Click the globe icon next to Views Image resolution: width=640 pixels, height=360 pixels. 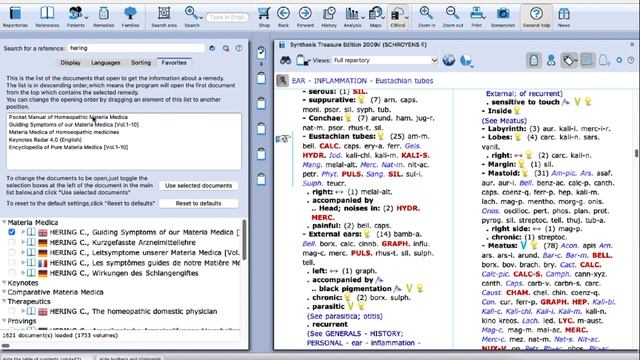click(x=449, y=60)
